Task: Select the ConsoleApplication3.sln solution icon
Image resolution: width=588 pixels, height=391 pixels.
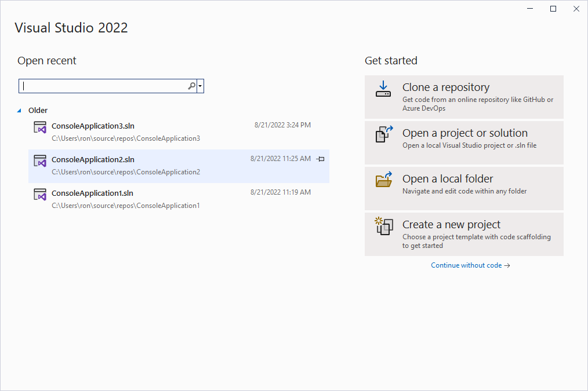Action: (x=40, y=128)
